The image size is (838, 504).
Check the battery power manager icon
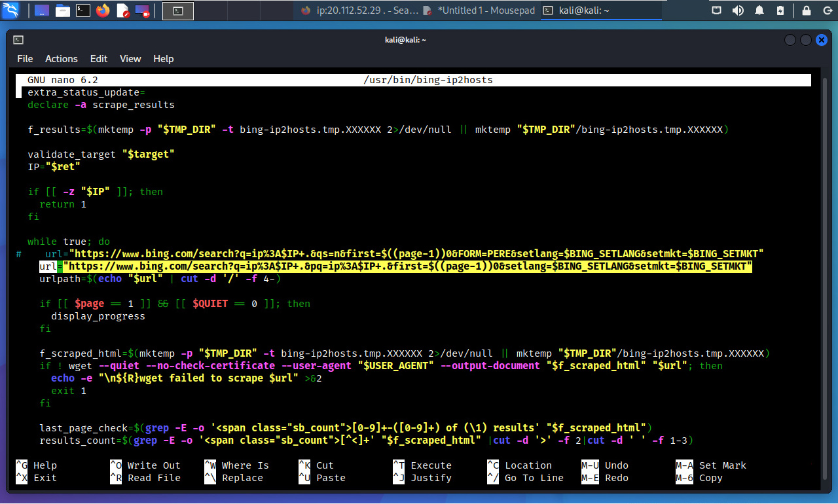pos(780,10)
